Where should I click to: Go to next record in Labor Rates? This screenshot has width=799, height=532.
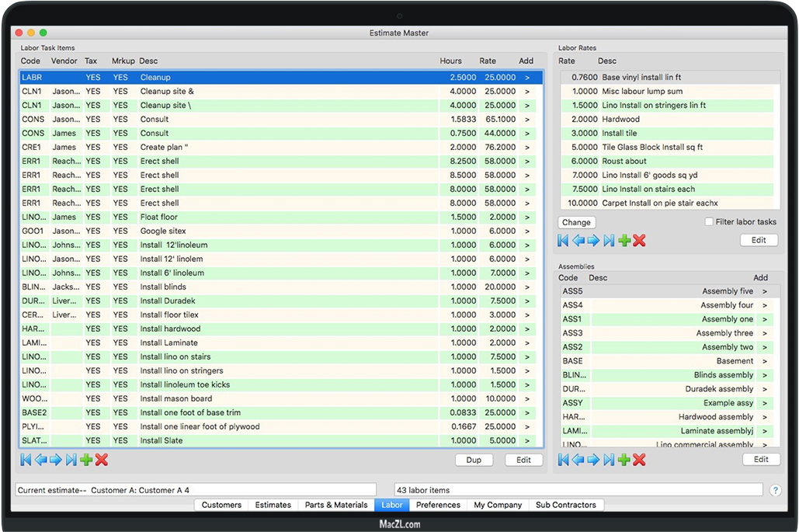[x=594, y=241]
